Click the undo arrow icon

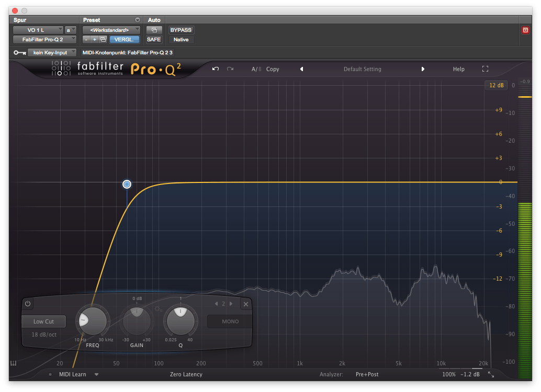(x=216, y=69)
